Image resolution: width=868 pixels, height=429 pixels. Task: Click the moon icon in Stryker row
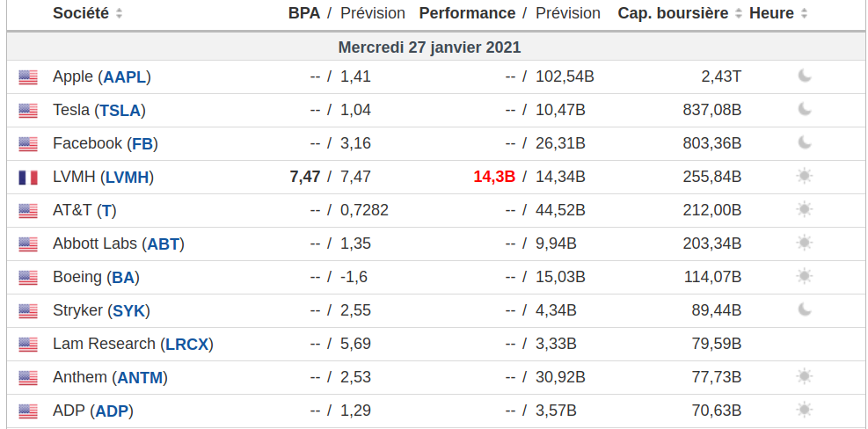(805, 309)
